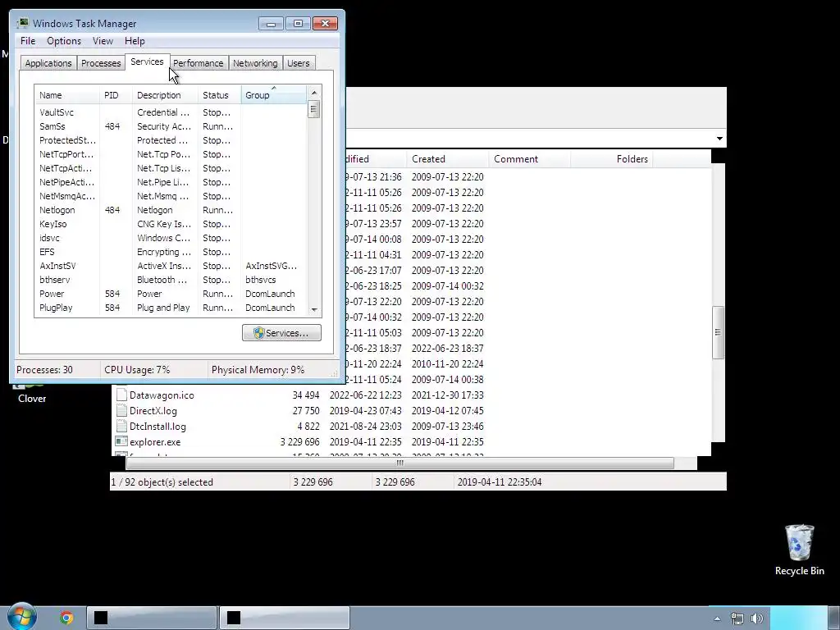Select the ProtectedSt... service row

171,140
